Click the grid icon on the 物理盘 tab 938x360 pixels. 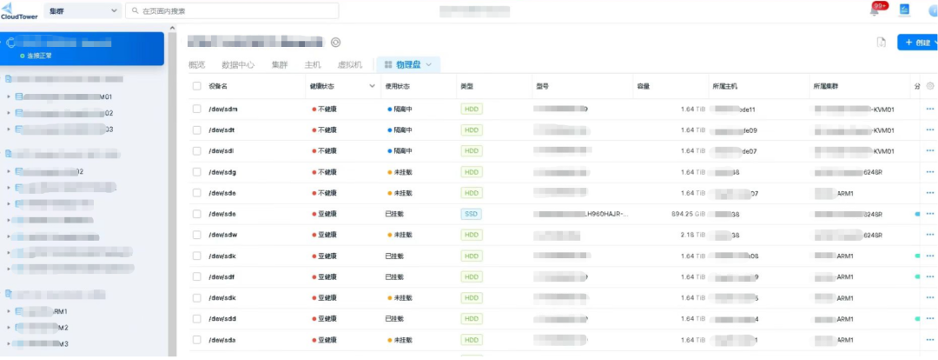coord(388,65)
